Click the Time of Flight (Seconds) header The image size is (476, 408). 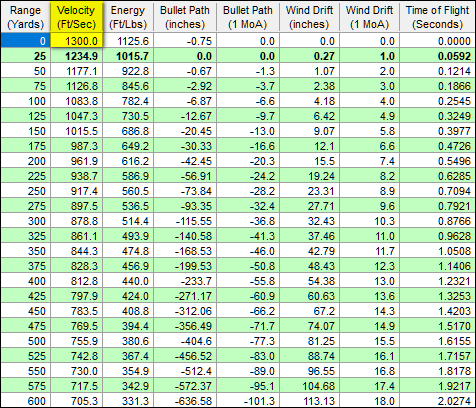437,17
